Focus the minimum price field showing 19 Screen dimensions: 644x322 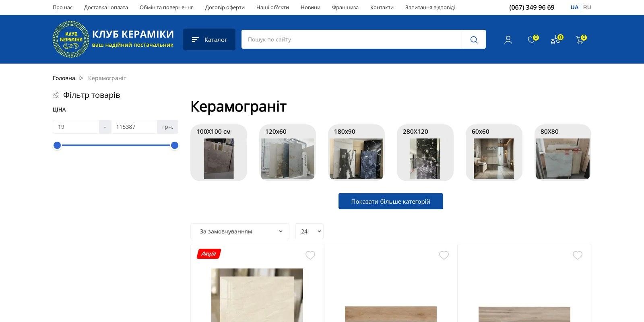[76, 127]
